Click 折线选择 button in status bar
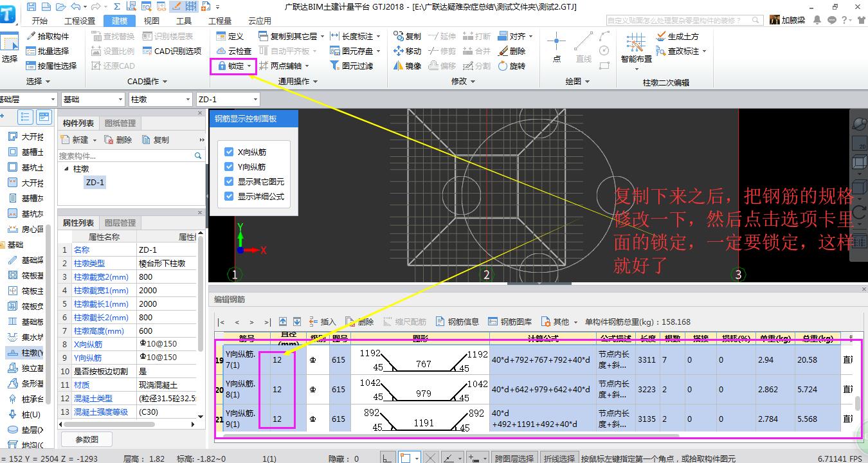The height and width of the screenshot is (463, 868). 559,458
